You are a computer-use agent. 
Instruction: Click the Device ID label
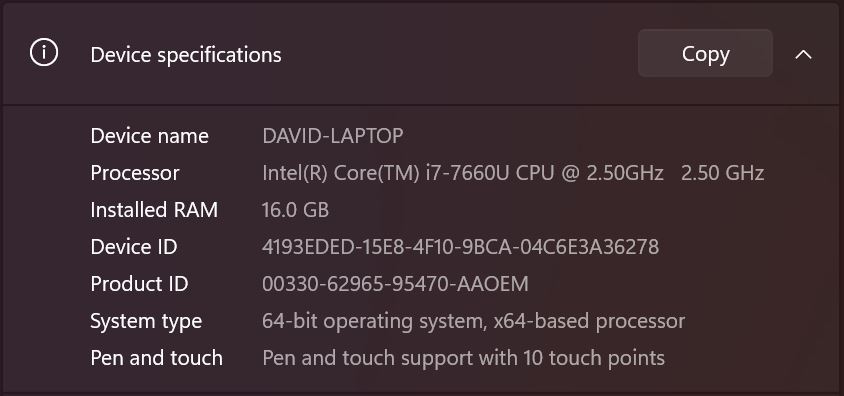coord(133,247)
